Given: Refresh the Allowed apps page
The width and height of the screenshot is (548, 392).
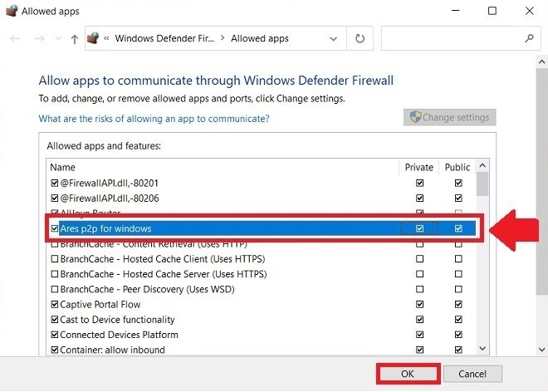Looking at the screenshot, I should tap(360, 38).
